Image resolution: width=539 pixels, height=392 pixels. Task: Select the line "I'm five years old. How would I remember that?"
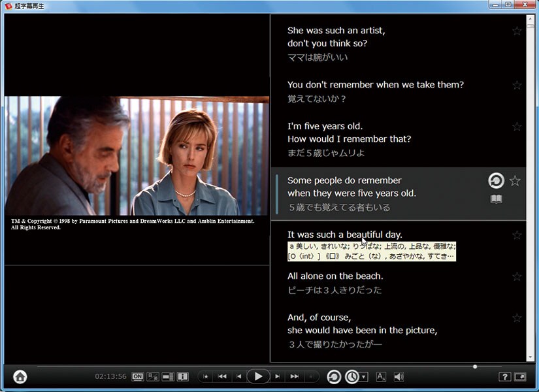[350, 133]
